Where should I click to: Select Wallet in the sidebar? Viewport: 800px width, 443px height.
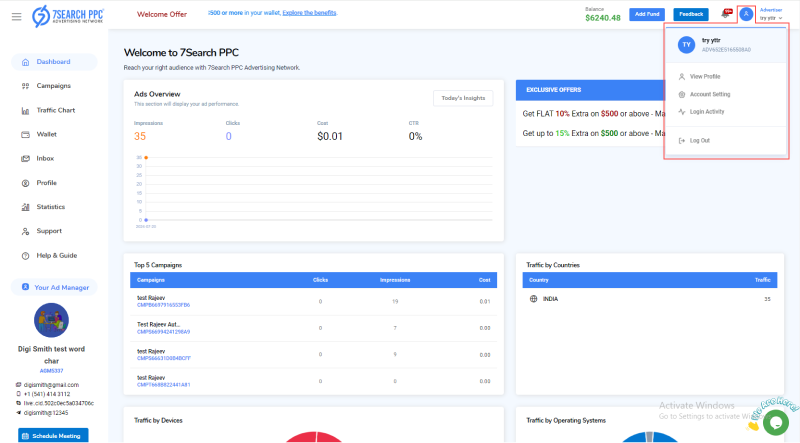(x=46, y=134)
